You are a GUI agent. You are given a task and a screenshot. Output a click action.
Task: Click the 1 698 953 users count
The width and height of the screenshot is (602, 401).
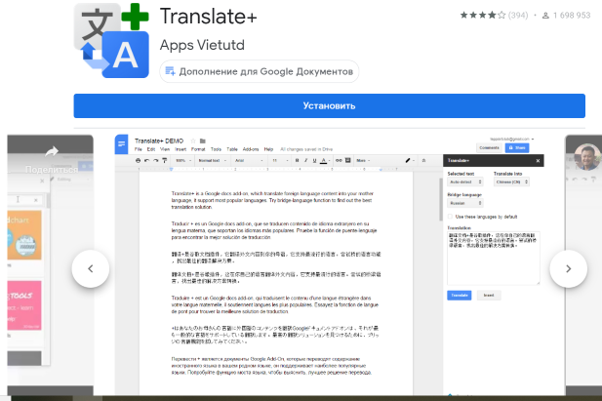[x=572, y=15]
